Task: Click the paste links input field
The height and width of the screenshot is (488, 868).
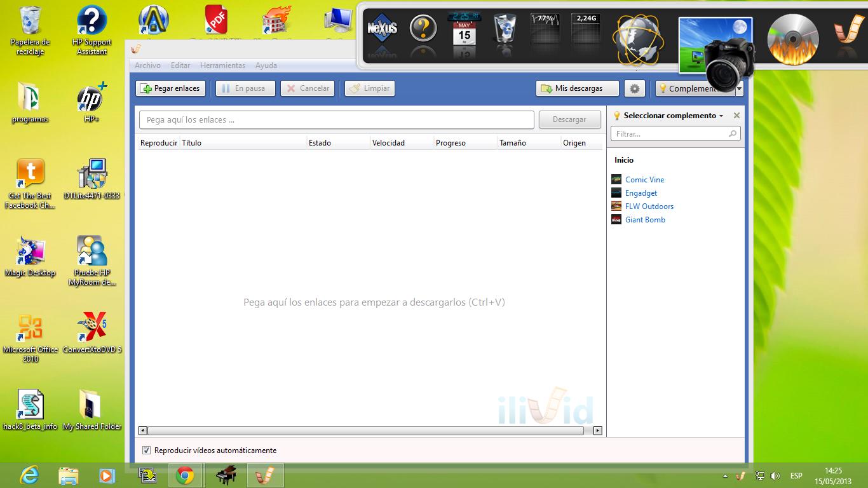Action: pyautogui.click(x=337, y=119)
